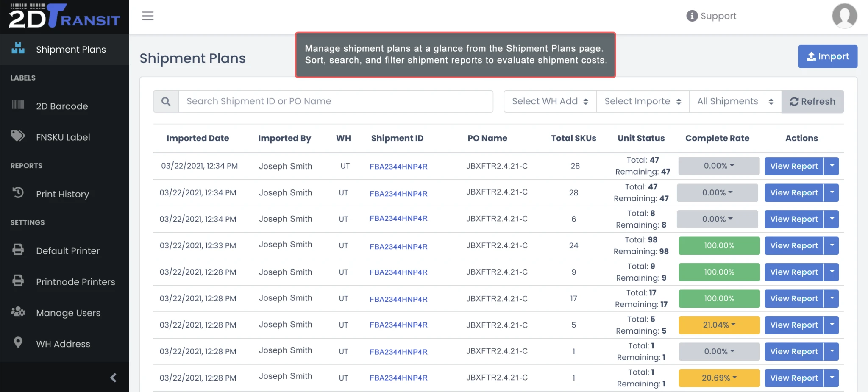Click the WH Address pin icon
The image size is (868, 392).
(18, 342)
